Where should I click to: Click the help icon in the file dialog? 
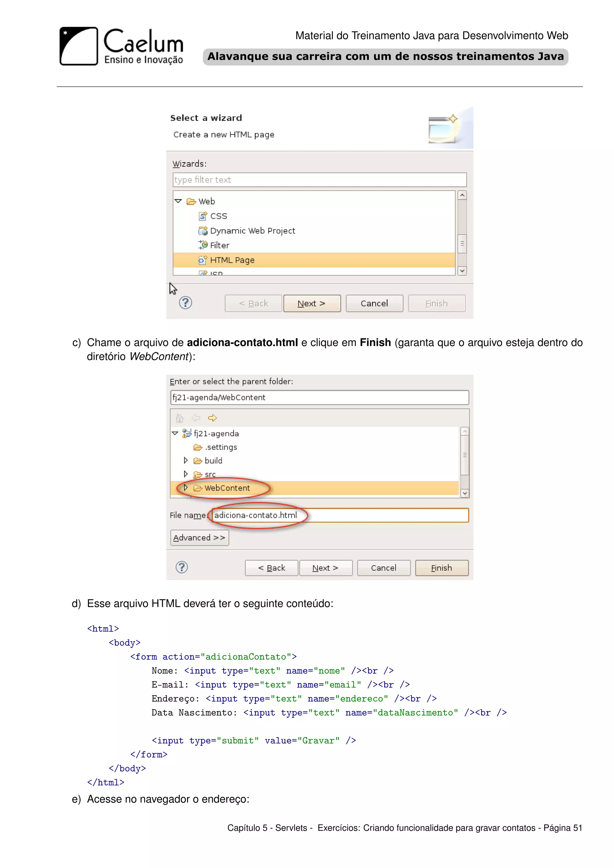coord(182,567)
